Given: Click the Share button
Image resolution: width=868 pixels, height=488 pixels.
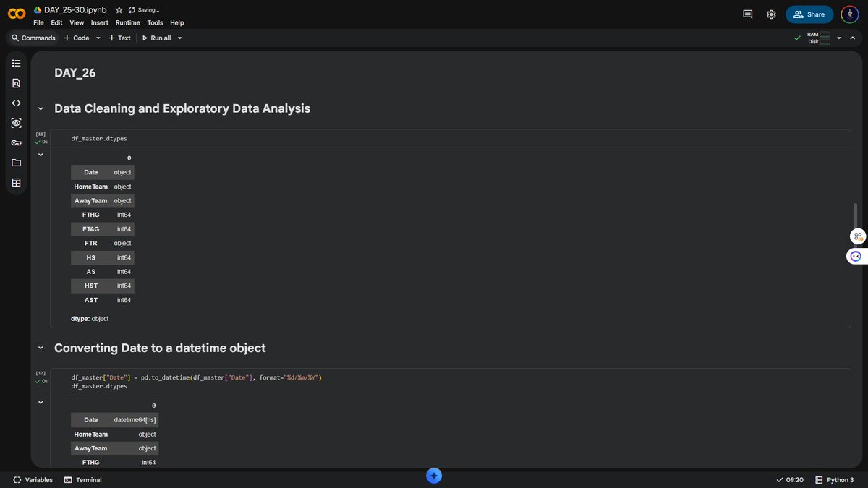Looking at the screenshot, I should click(x=809, y=14).
